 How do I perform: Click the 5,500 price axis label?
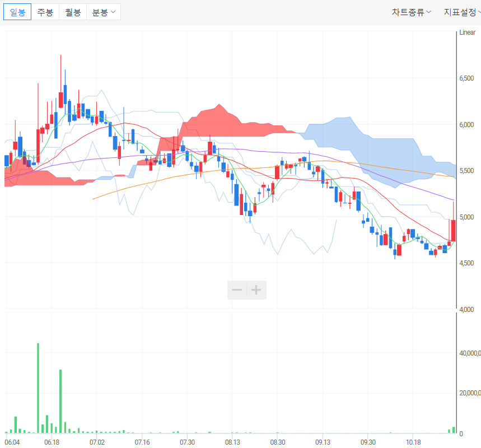click(466, 171)
